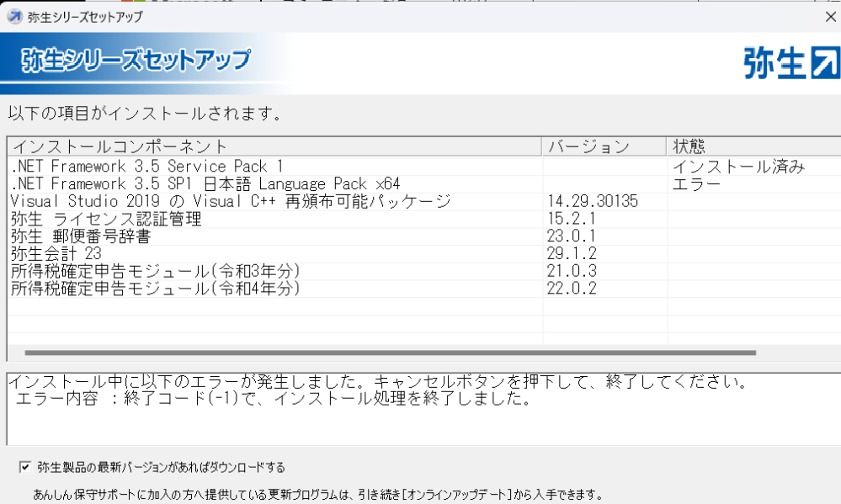Screen dimensions: 841x504
Task: Select the .NET Framework 3.5 SP1 日本語 Language Pack x64 row
Action: (x=424, y=184)
